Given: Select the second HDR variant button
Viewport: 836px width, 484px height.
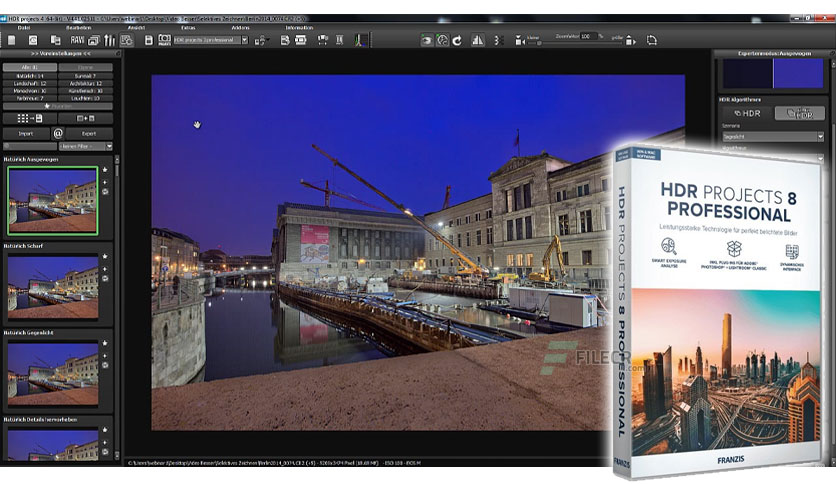Looking at the screenshot, I should coord(799,114).
